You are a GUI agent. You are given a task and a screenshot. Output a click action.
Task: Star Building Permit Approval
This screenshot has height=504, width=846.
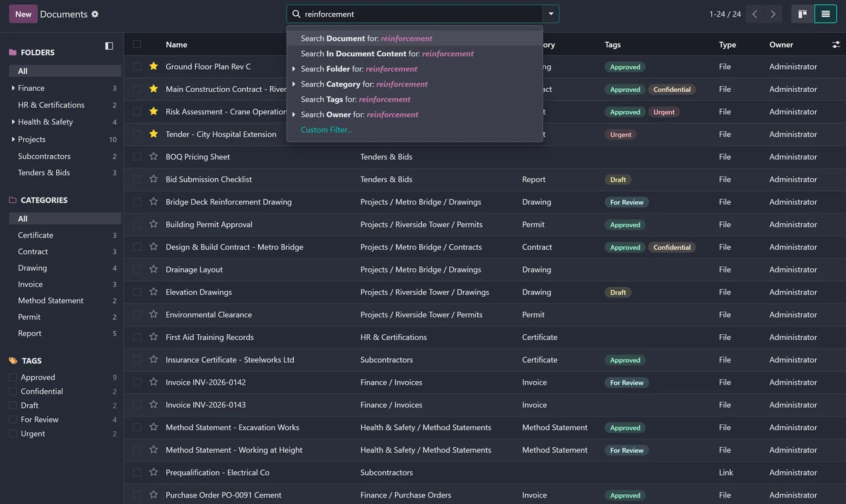[x=153, y=224]
